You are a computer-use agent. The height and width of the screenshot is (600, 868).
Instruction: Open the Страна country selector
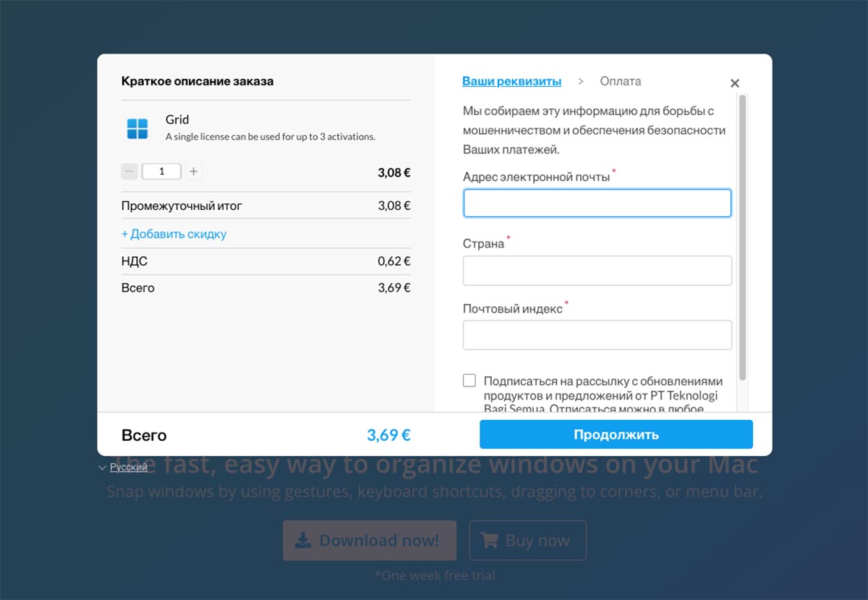coord(597,271)
